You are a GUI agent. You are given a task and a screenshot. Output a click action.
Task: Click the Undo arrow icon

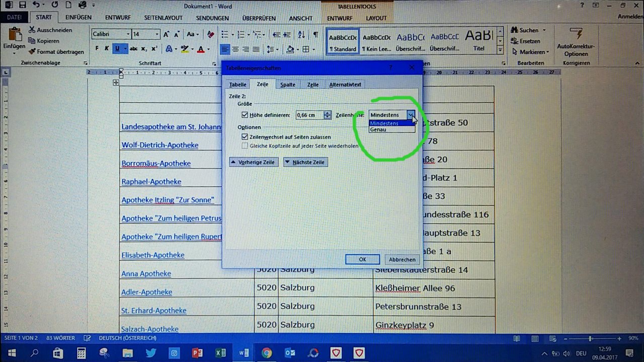[x=36, y=5]
